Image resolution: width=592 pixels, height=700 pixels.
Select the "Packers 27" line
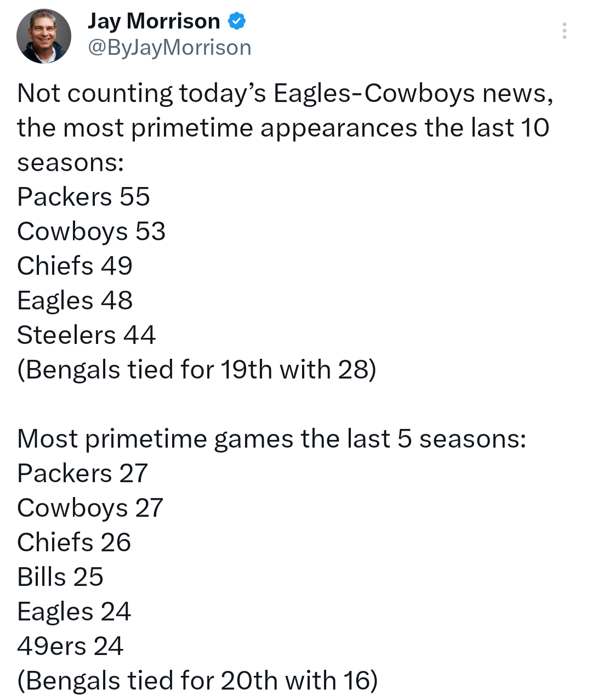click(x=82, y=473)
